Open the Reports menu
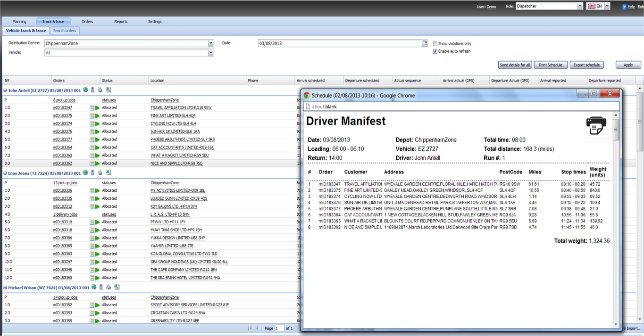Screen dimensions: 644x336 click(121, 22)
